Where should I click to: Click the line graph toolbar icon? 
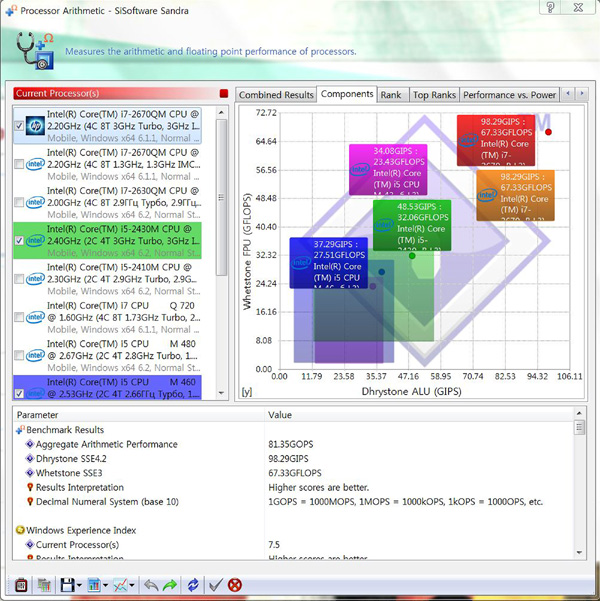click(120, 585)
